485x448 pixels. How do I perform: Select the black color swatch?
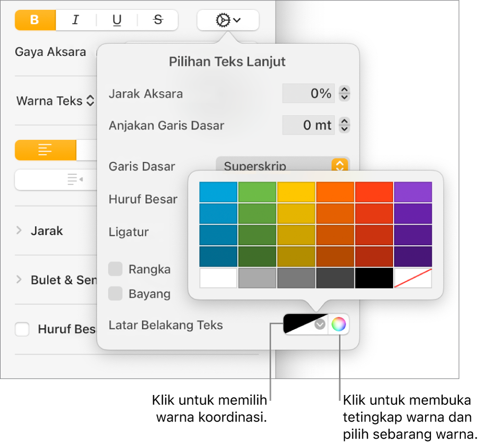tap(374, 278)
